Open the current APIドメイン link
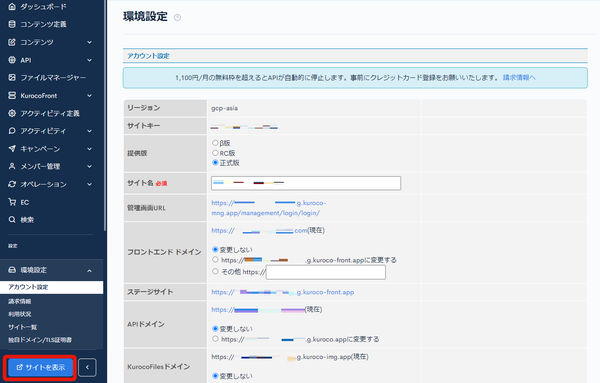600x383 pixels. pos(258,310)
